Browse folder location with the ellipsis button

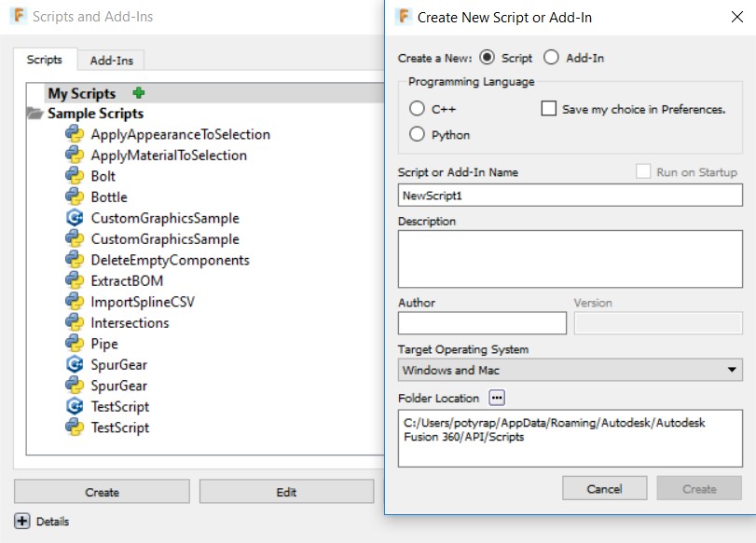pyautogui.click(x=497, y=398)
